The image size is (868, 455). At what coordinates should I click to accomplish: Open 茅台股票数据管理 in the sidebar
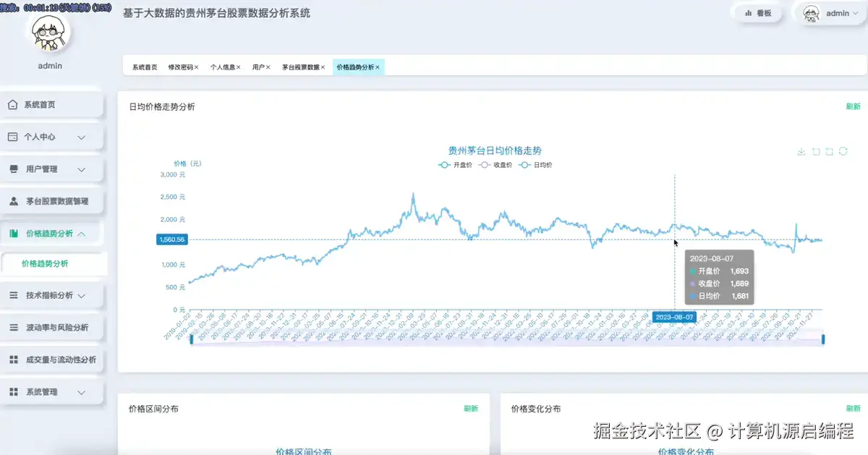pos(52,201)
